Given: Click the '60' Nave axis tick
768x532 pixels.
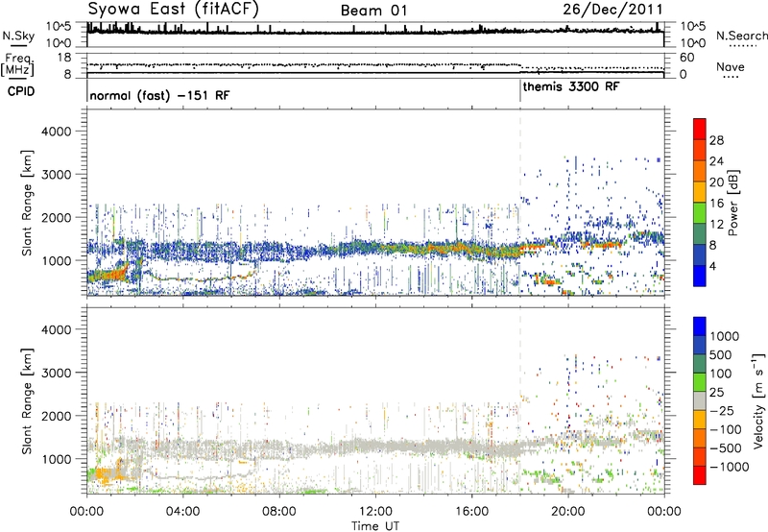Looking at the screenshot, I should click(x=687, y=58).
